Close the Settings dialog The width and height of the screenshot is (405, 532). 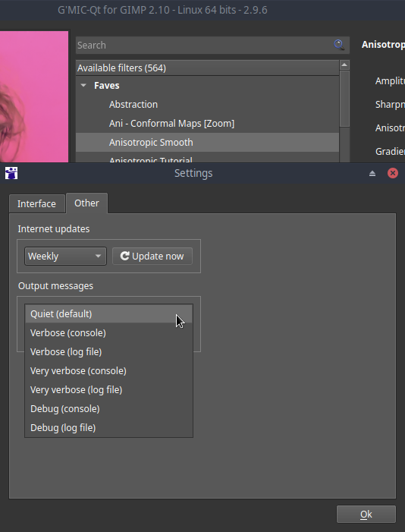point(393,173)
